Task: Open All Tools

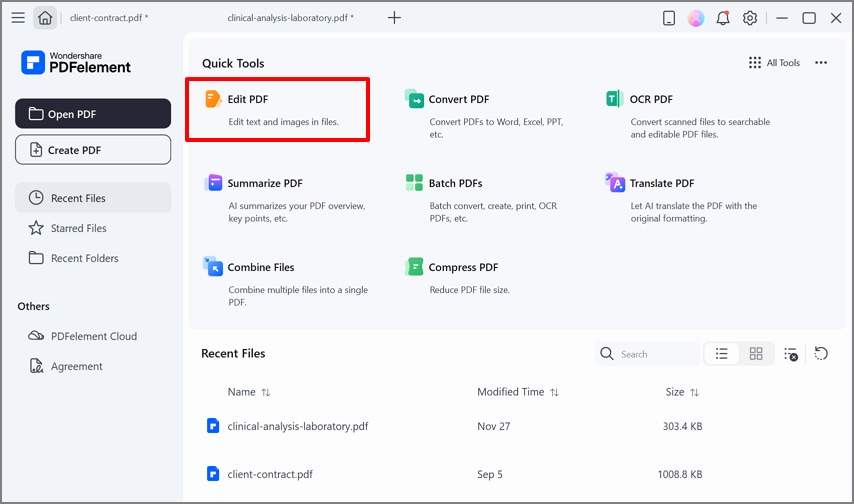Action: pos(774,63)
